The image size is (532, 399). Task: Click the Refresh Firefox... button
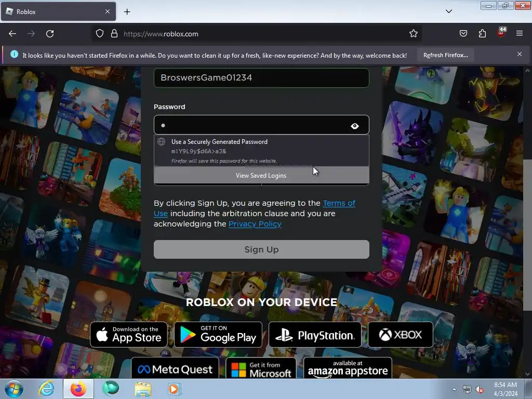click(445, 55)
